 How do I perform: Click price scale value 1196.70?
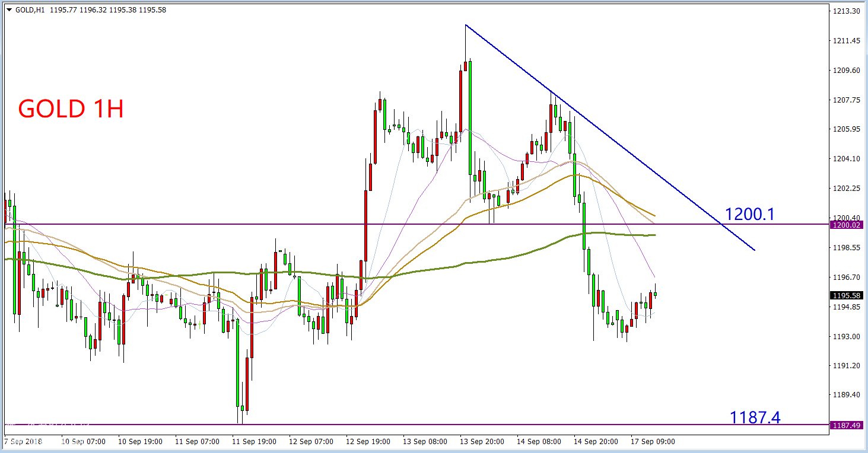(847, 277)
